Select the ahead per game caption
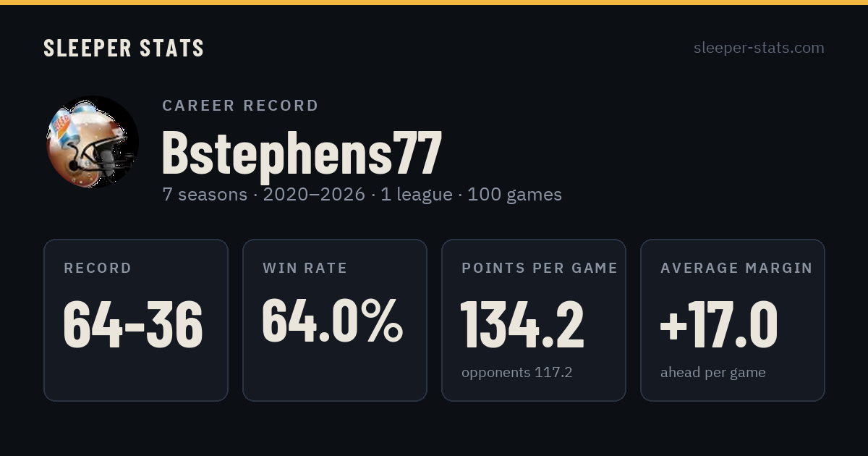 (713, 373)
